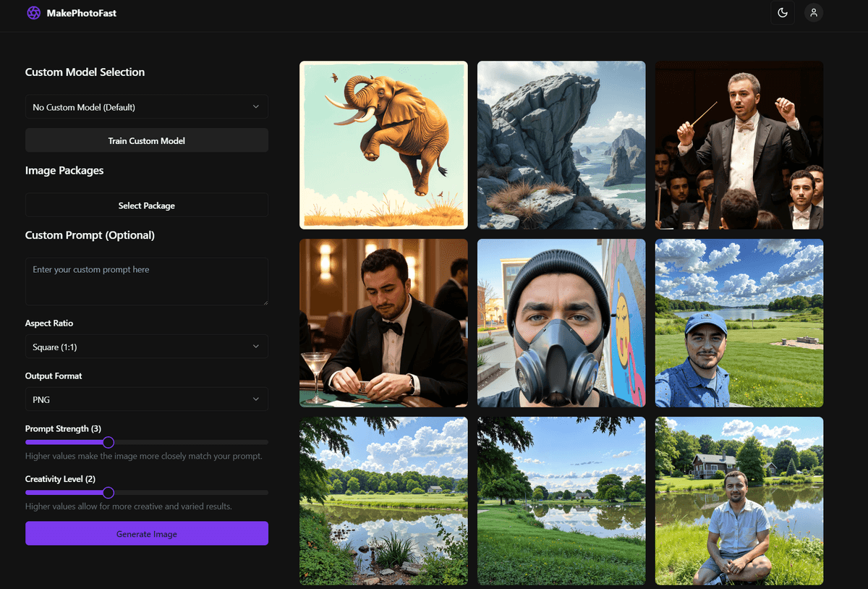Click the Train Custom Model button
The height and width of the screenshot is (589, 868).
146,140
